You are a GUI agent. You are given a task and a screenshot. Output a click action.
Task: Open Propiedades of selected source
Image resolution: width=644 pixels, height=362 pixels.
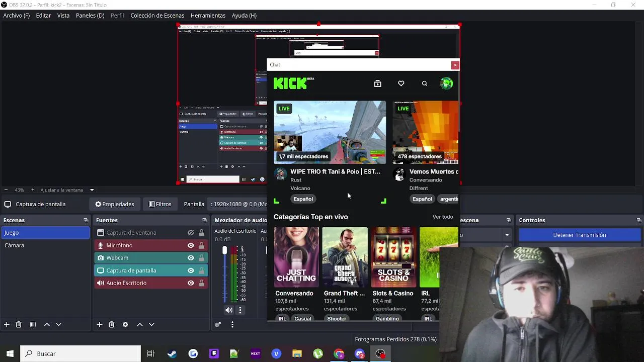pyautogui.click(x=115, y=204)
